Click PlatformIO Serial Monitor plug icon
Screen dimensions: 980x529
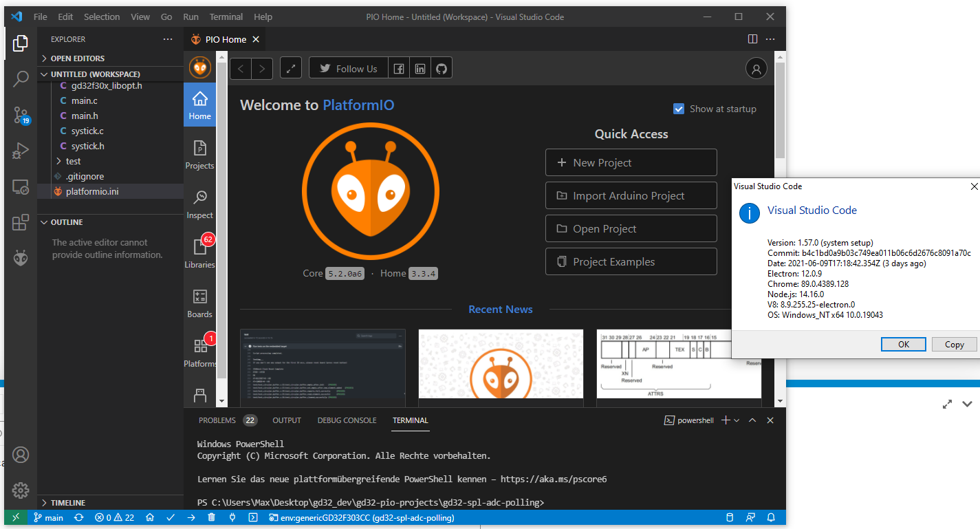click(232, 517)
